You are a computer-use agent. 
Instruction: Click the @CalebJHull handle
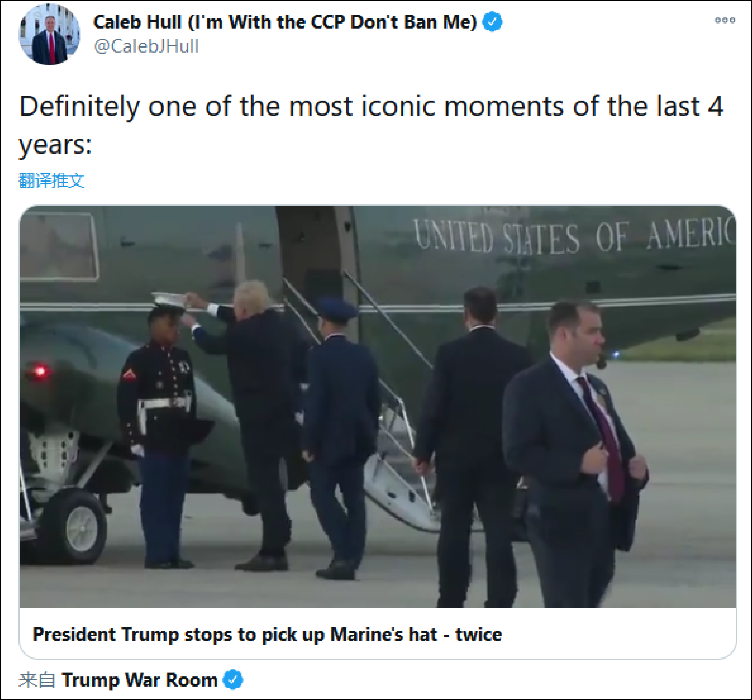coord(146,47)
